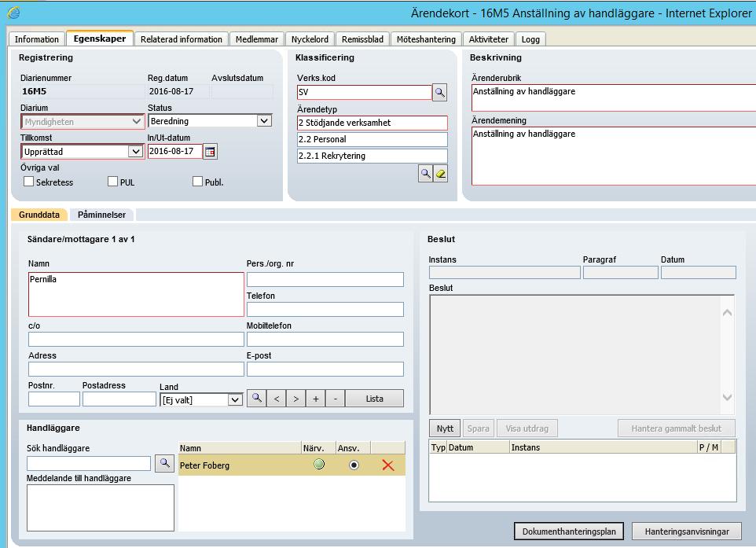Select the Egenskaper tab
Viewport: 756px width, 548px height.
(100, 39)
